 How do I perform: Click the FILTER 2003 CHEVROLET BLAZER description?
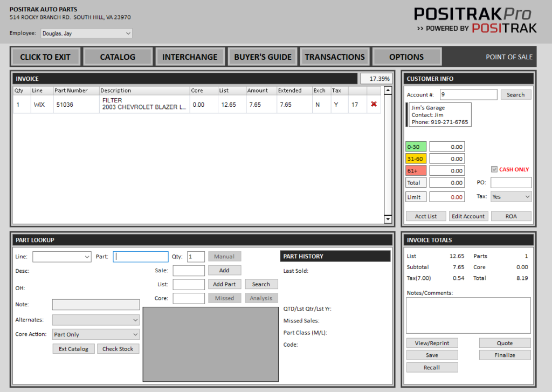pyautogui.click(x=144, y=104)
